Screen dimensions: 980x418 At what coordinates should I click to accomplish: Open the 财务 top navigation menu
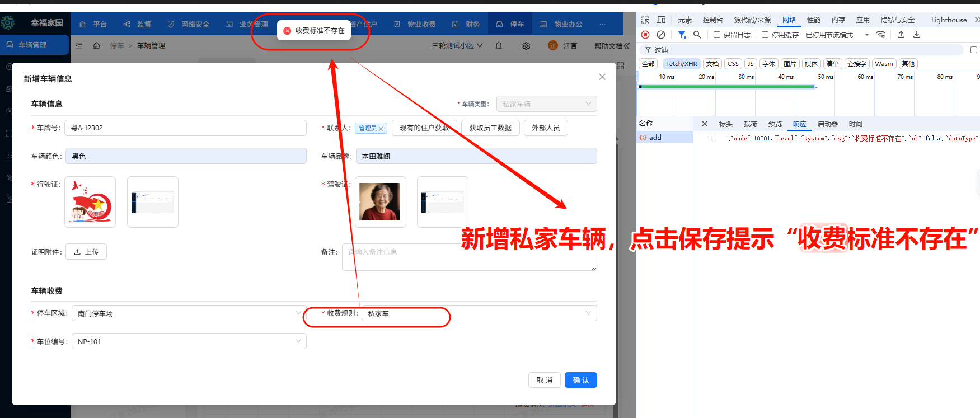point(466,24)
